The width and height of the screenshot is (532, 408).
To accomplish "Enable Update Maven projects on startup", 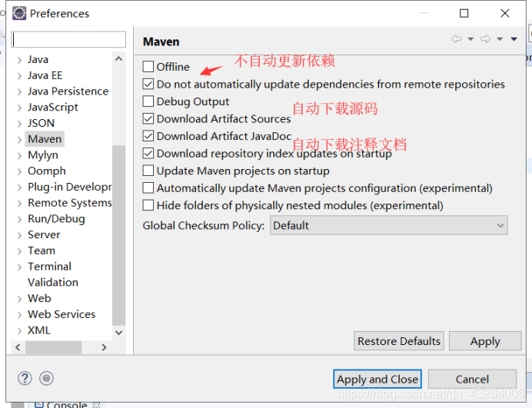I will click(x=148, y=171).
